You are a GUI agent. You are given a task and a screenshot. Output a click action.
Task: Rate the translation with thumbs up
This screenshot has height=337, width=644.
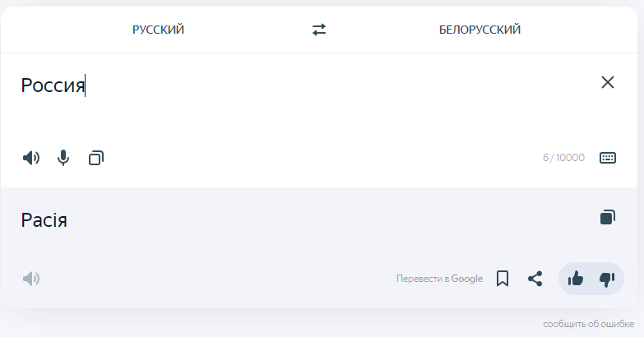click(576, 279)
